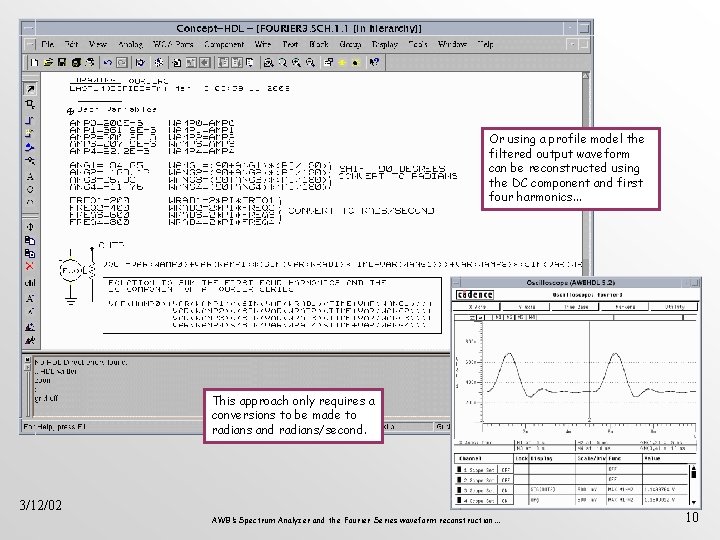The width and height of the screenshot is (720, 540).
Task: Open the Window menu
Action: (452, 45)
